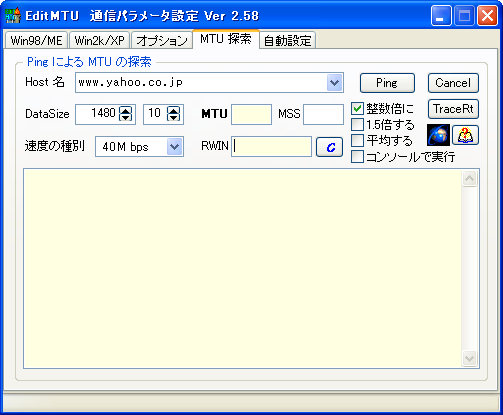
Task: Increase DataSize with up spinner arrow
Action: 125,110
